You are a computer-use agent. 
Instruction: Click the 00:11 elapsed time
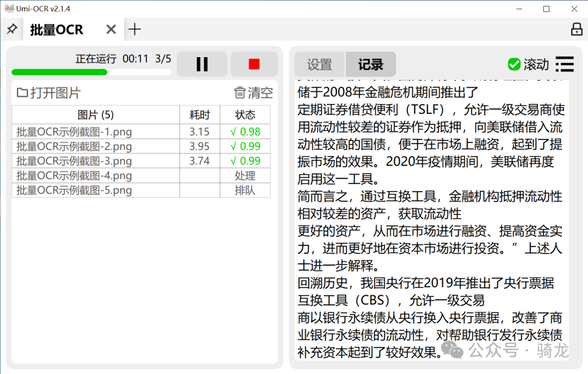coord(136,59)
